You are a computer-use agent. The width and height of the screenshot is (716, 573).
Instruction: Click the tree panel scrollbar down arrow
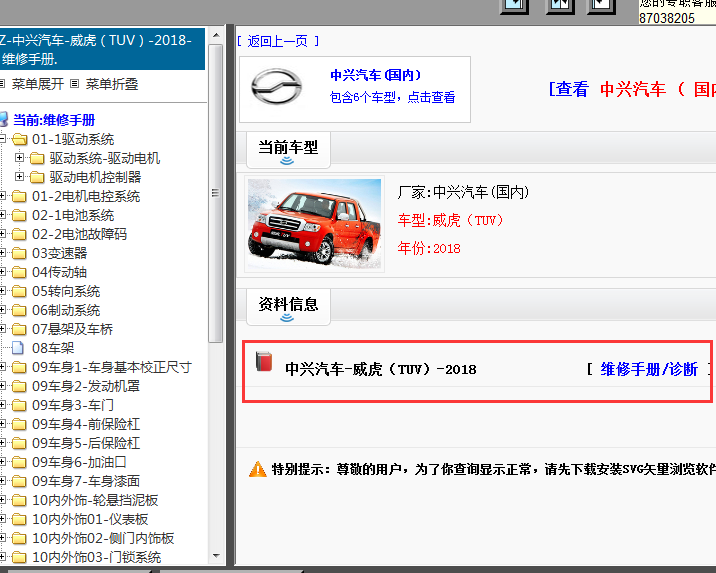216,556
